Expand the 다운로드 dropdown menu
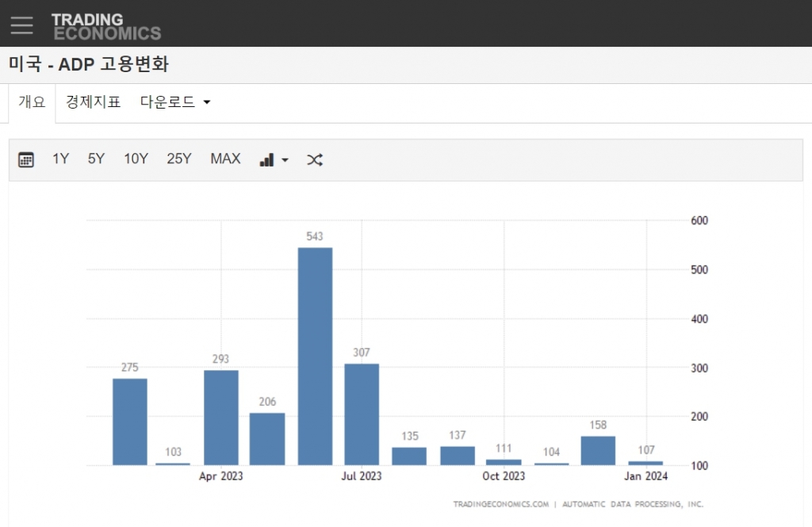This screenshot has width=812, height=527. pyautogui.click(x=175, y=102)
